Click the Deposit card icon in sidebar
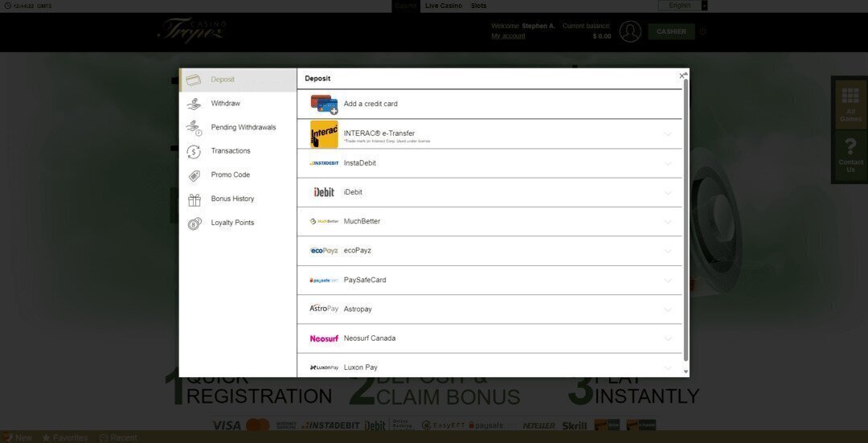 (x=193, y=80)
